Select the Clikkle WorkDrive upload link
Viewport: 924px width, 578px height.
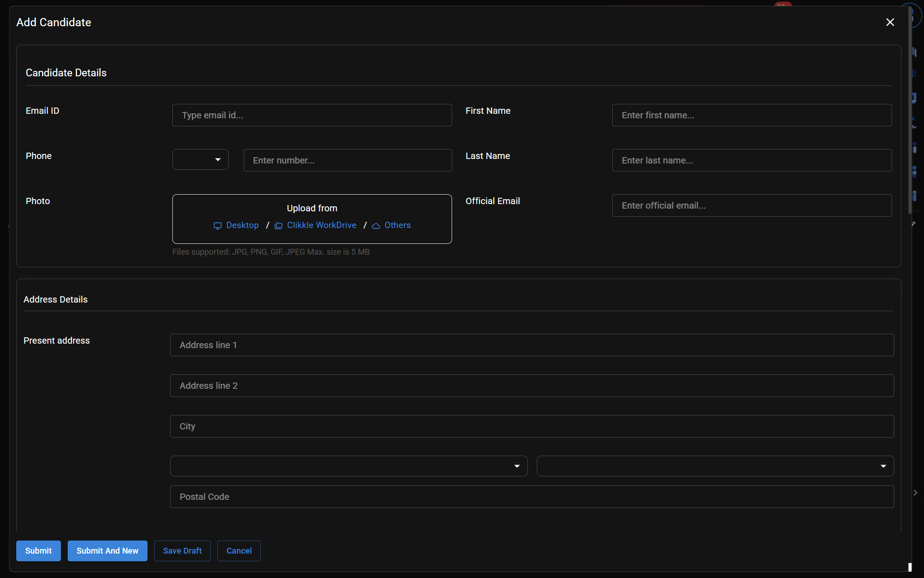tap(321, 225)
